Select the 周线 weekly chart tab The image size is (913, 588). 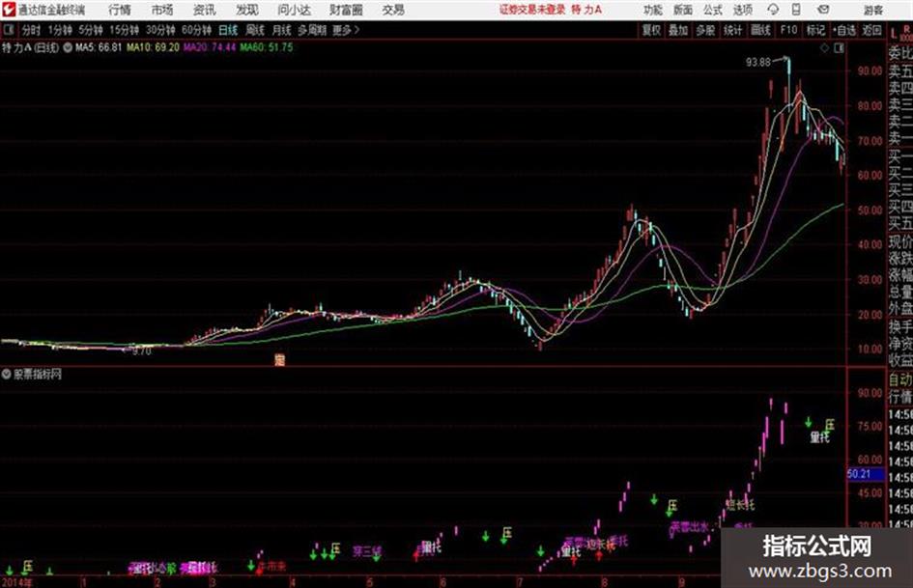(255, 30)
